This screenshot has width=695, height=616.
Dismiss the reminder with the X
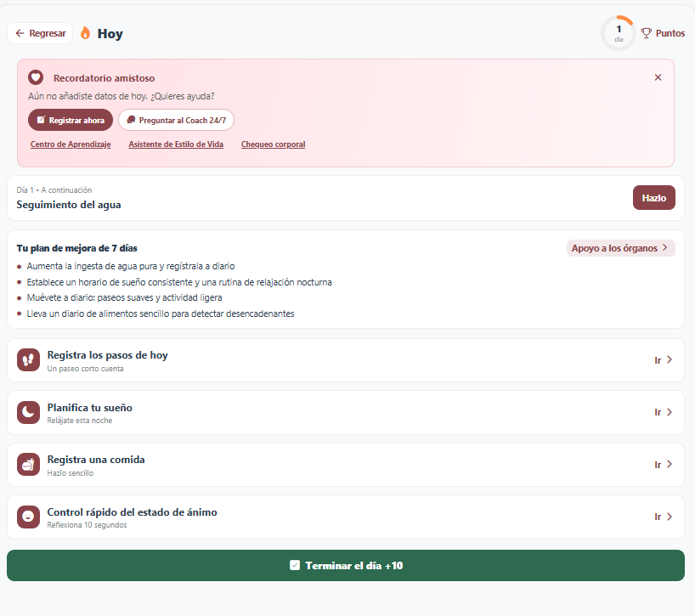tap(658, 76)
